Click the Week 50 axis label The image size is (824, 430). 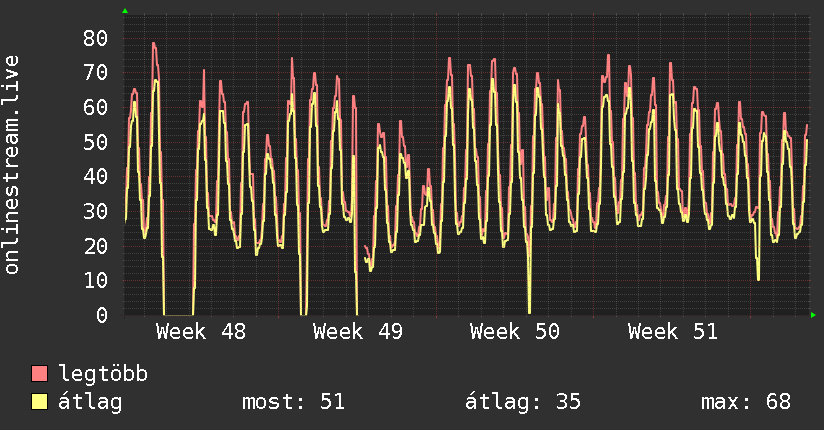515,332
